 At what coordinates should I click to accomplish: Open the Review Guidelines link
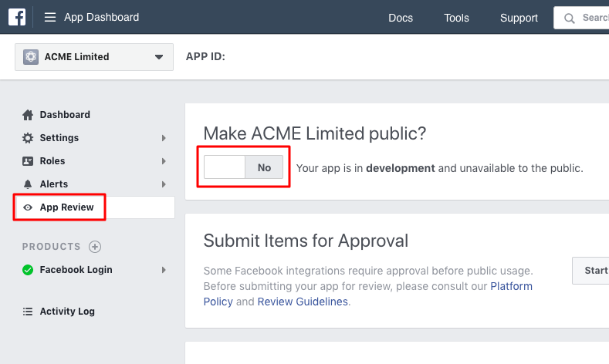pos(303,302)
